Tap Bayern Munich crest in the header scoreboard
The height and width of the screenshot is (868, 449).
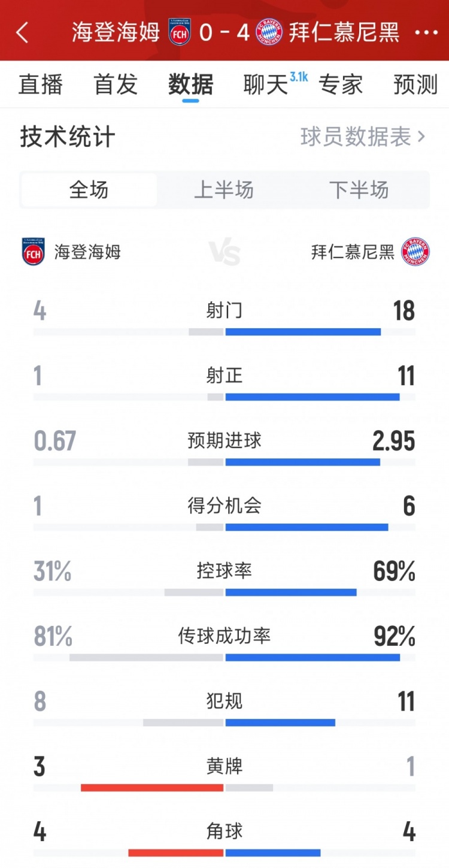[269, 32]
